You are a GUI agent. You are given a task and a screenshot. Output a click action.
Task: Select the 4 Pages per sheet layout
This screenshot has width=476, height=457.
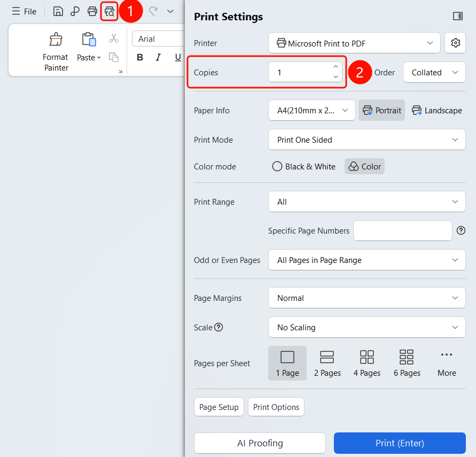point(366,363)
